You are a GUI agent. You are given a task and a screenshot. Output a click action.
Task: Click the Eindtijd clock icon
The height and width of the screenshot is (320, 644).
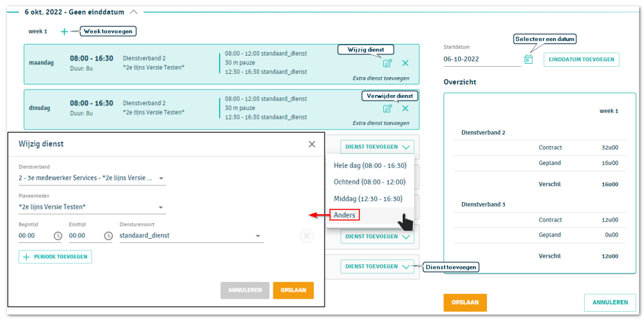pyautogui.click(x=108, y=236)
